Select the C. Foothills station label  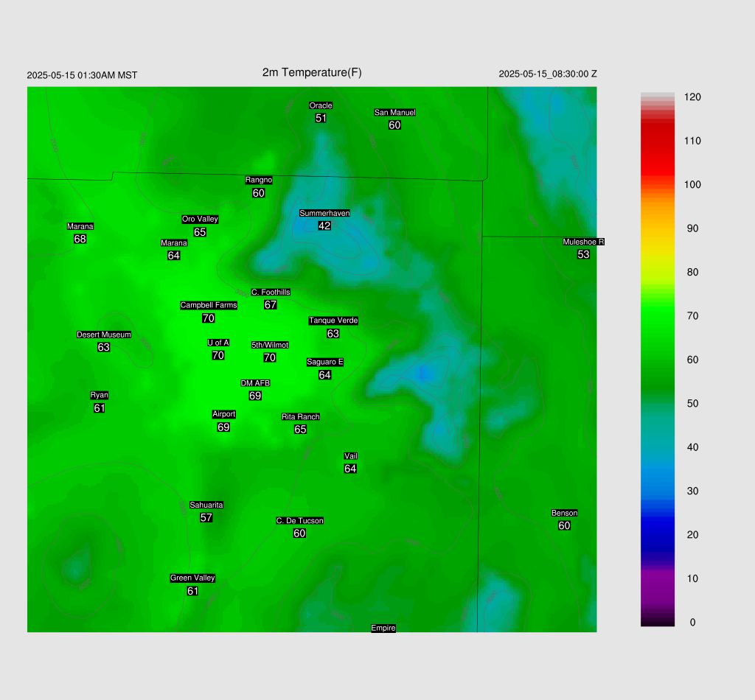271,293
